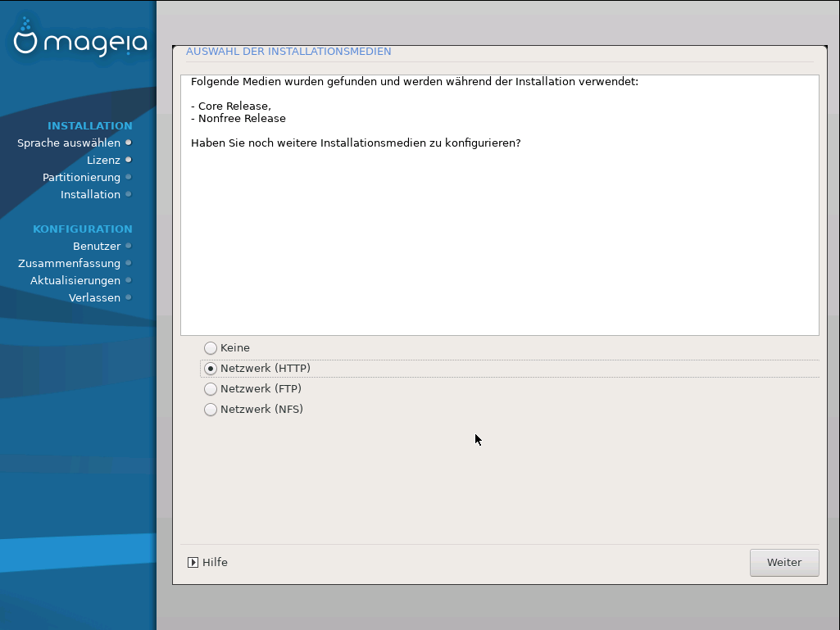Expand the Hilfe disclosure triangle

[x=193, y=563]
